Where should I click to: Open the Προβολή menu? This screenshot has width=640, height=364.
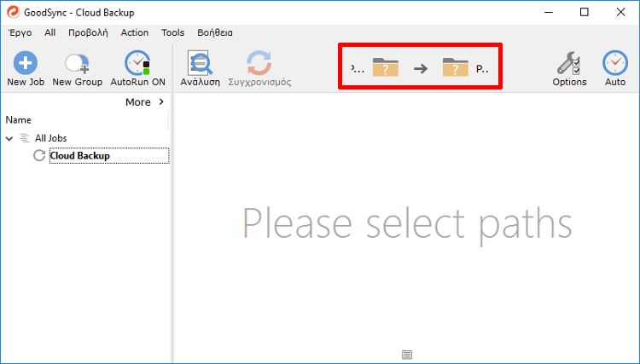click(88, 32)
